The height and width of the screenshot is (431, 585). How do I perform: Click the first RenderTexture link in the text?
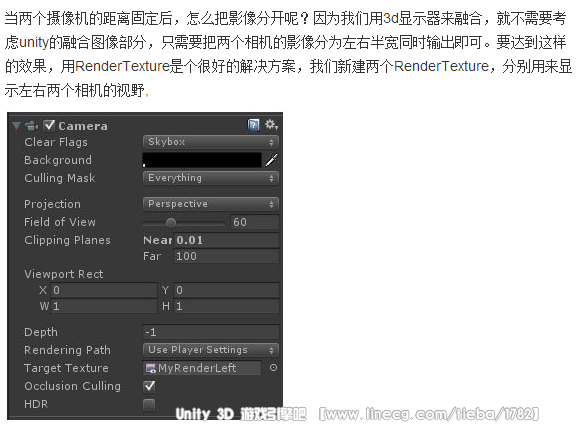[122, 66]
